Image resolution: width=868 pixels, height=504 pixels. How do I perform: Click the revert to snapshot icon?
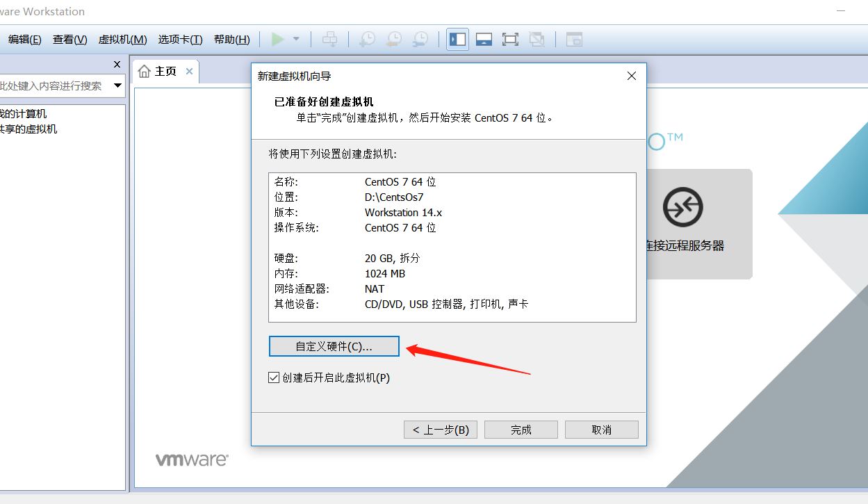[393, 40]
